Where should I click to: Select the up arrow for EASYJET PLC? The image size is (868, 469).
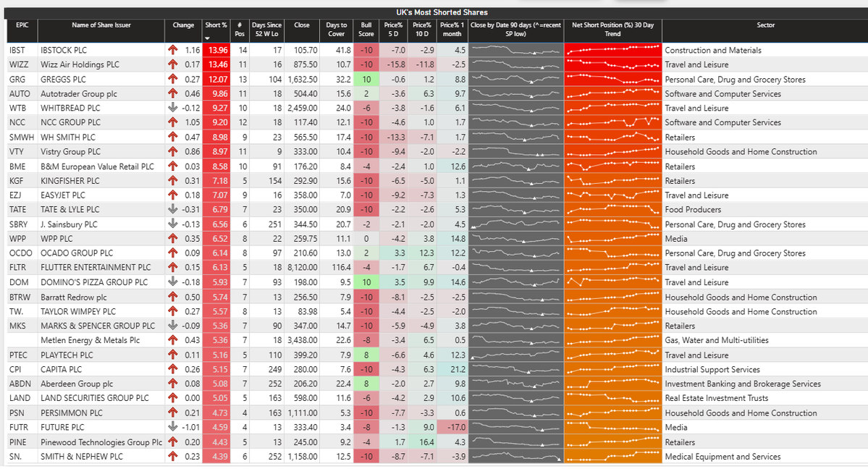click(174, 195)
